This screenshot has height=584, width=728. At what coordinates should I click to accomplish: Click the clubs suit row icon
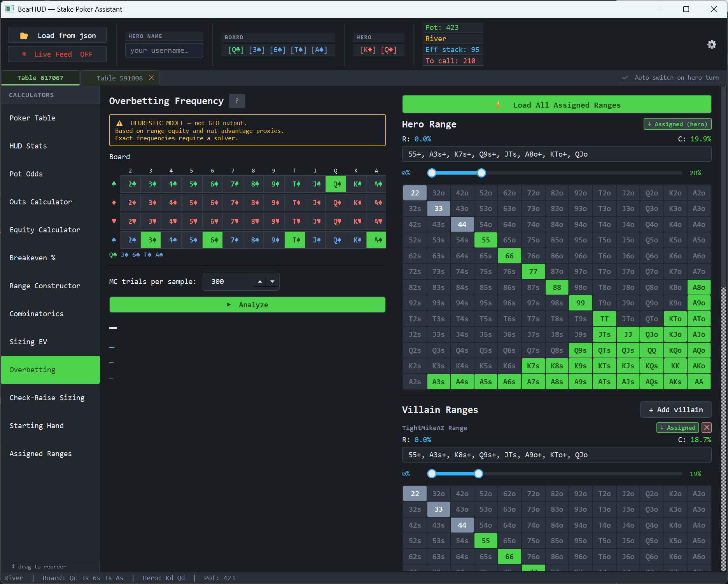[x=114, y=184]
